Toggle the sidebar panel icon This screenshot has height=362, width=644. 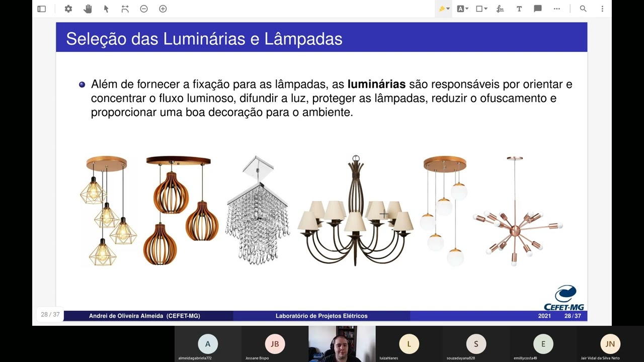coord(42,9)
